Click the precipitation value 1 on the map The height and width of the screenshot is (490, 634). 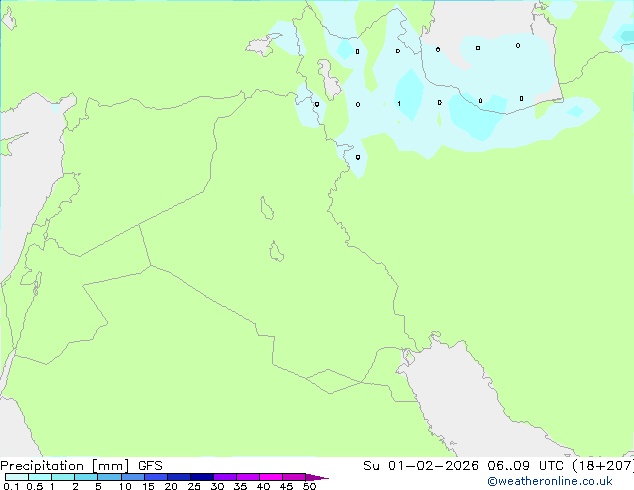pyautogui.click(x=399, y=103)
